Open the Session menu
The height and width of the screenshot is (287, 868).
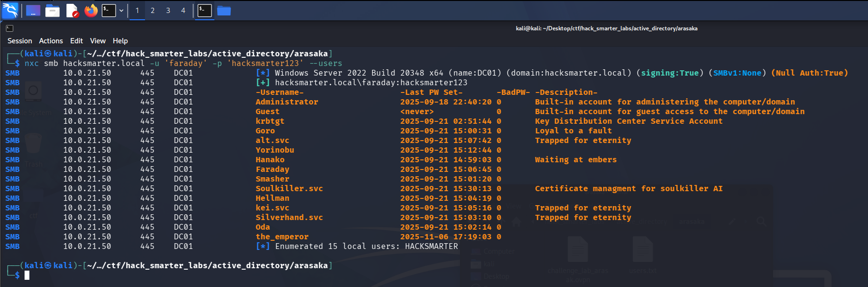[x=20, y=41]
